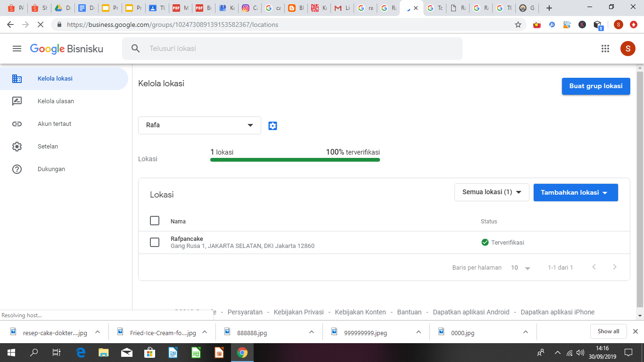The image size is (644, 362).
Task: Open Kebijakan Konten footer link
Action: [x=361, y=312]
